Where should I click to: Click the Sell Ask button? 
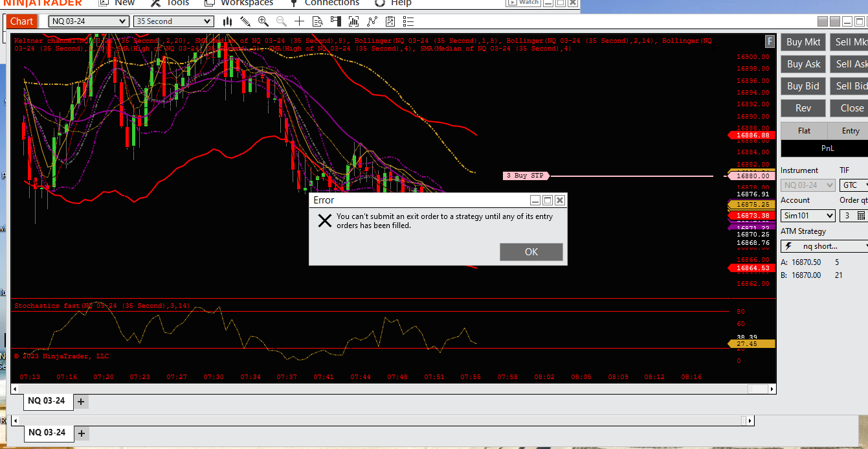pos(849,64)
